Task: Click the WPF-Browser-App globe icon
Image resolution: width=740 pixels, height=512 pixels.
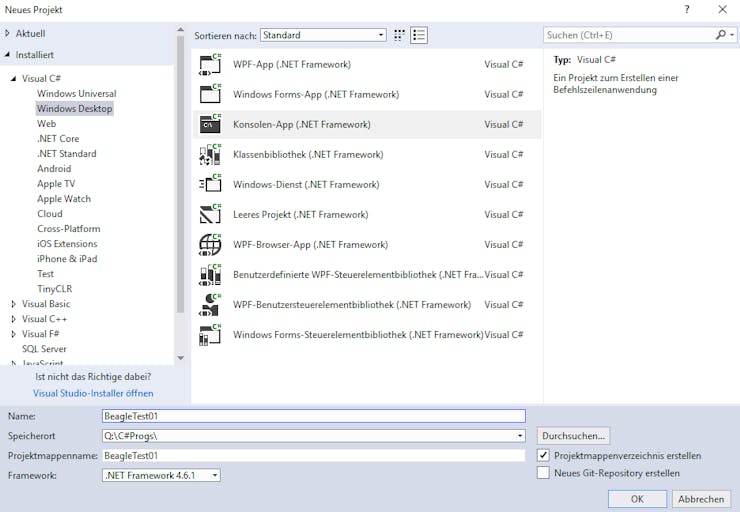Action: tap(210, 244)
